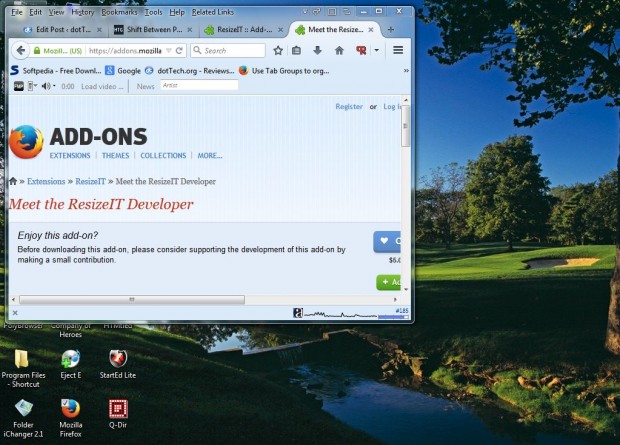This screenshot has width=620, height=445.
Task: Show bookmarks list clipboard icon
Action: [297, 50]
